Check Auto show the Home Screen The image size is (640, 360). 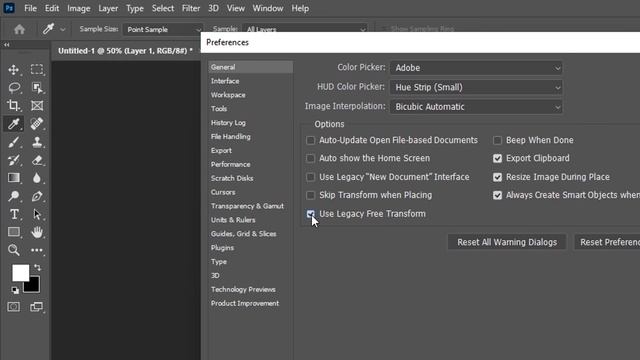[x=310, y=158]
